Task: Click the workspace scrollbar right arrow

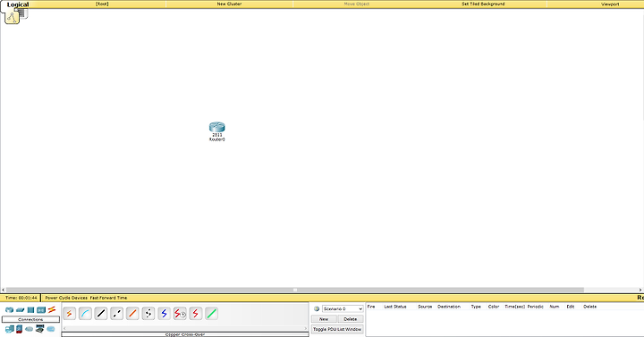Action: click(640, 290)
